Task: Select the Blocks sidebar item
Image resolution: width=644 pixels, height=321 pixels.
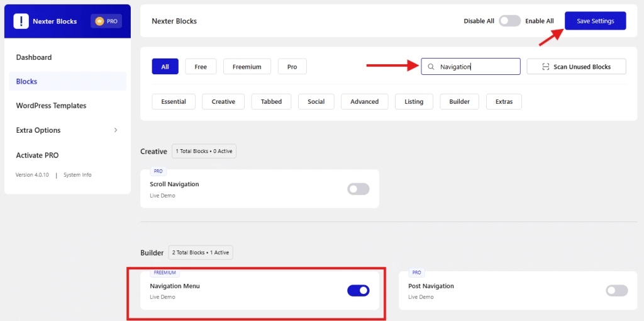Action: point(26,81)
